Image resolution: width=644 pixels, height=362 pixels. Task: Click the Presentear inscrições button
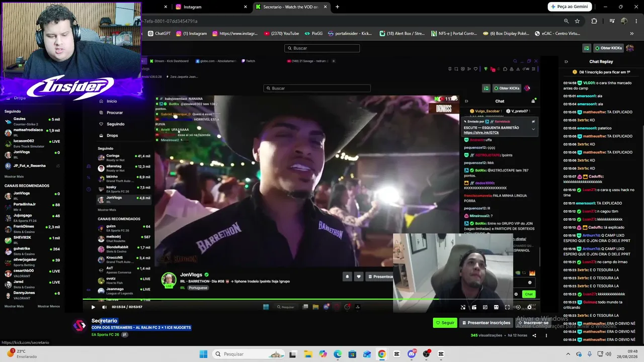coord(486,323)
